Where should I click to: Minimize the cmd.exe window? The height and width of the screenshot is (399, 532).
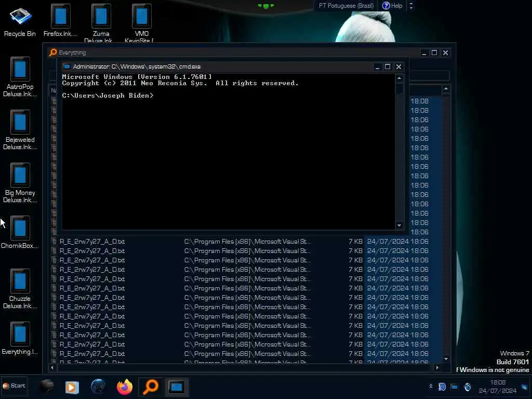click(377, 67)
